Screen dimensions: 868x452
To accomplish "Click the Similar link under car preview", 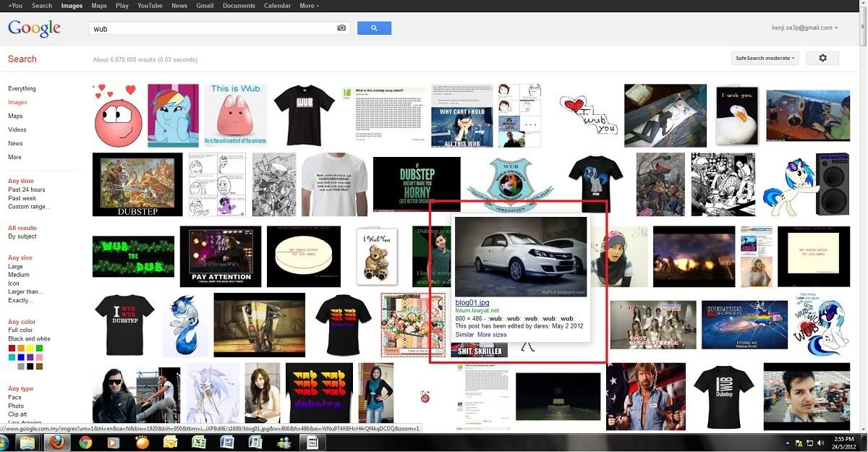I will [x=464, y=335].
